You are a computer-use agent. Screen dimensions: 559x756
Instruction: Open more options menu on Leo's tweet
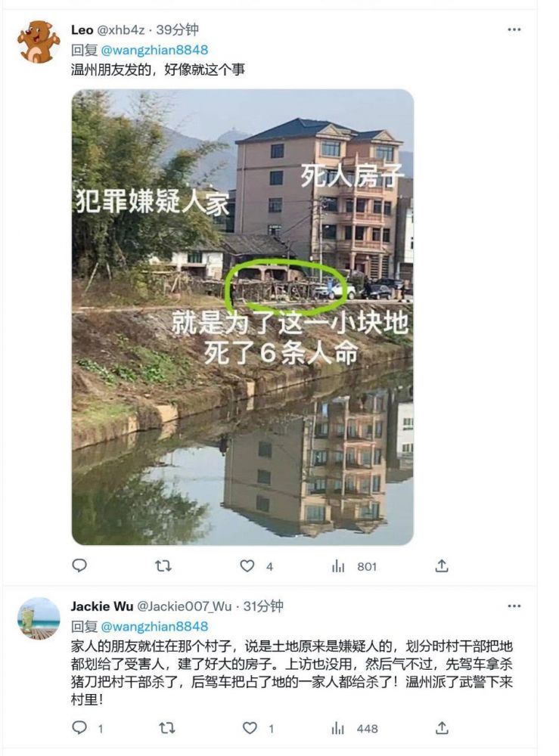514,29
